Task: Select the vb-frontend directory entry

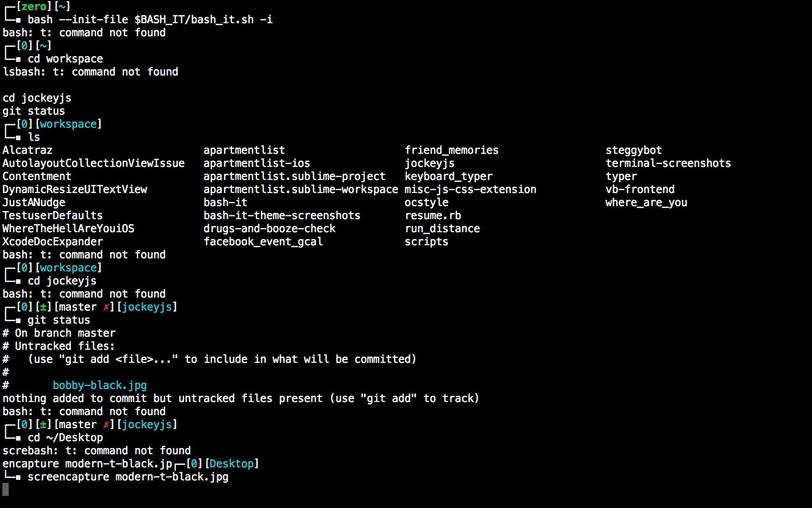Action: pyautogui.click(x=640, y=190)
